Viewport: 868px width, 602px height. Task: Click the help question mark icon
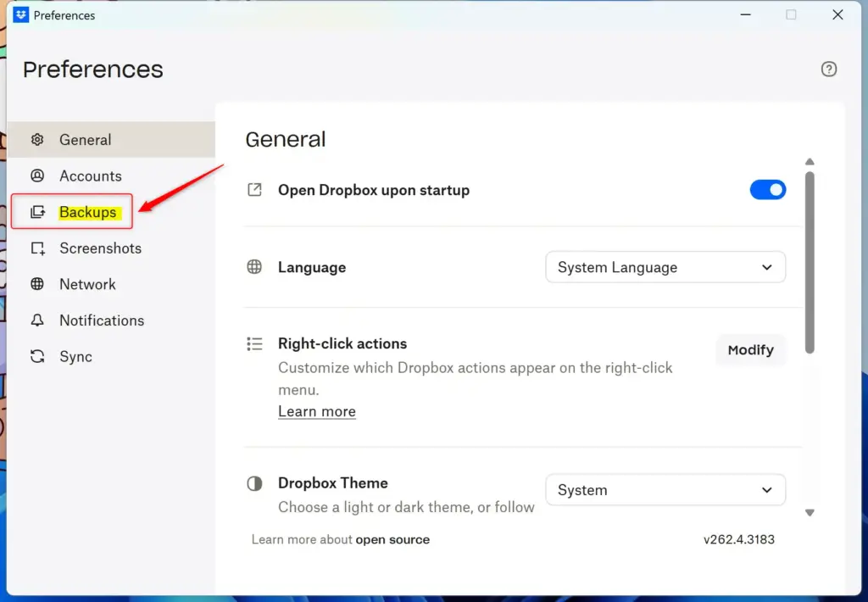829,70
